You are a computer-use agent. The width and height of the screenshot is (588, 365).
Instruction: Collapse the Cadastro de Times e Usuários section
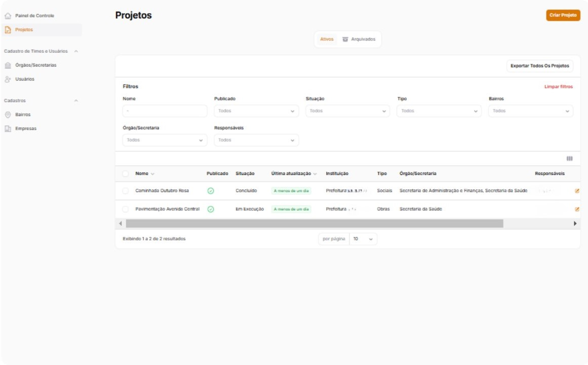click(x=76, y=51)
